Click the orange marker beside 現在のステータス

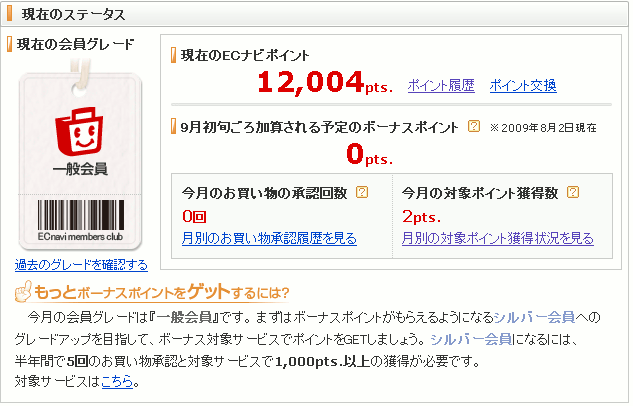click(9, 14)
